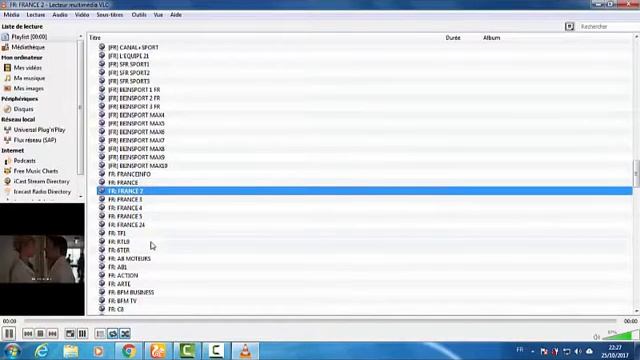The width and height of the screenshot is (640, 360).
Task: Open system tray volume icon
Action: click(x=578, y=351)
